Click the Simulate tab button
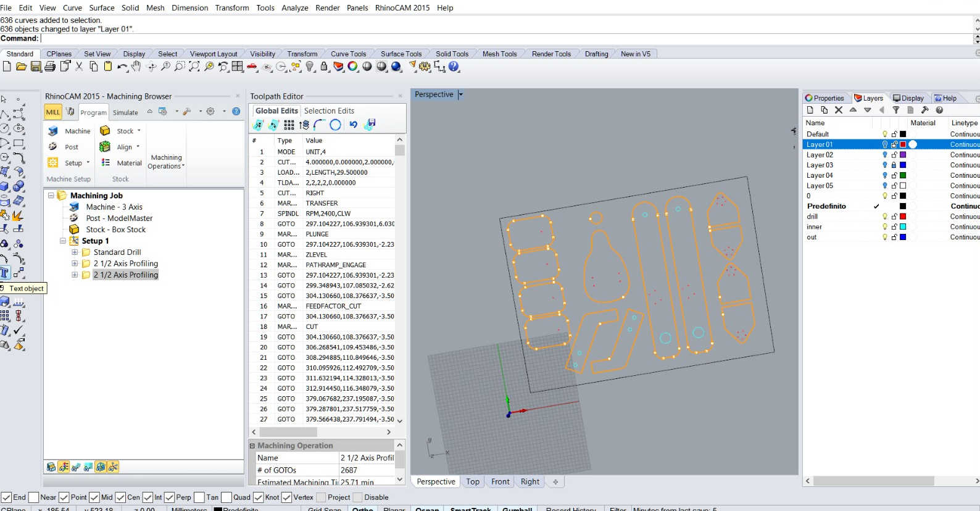This screenshot has width=980, height=511. click(x=125, y=112)
